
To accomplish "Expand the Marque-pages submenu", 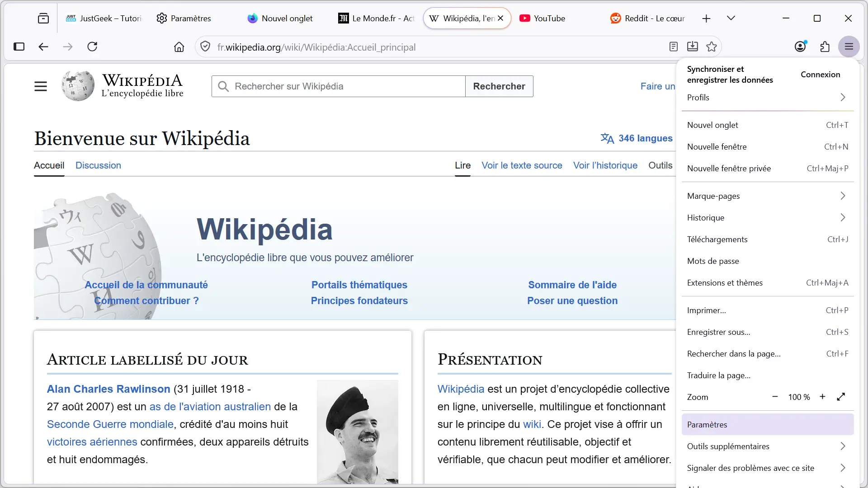I will 767,196.
